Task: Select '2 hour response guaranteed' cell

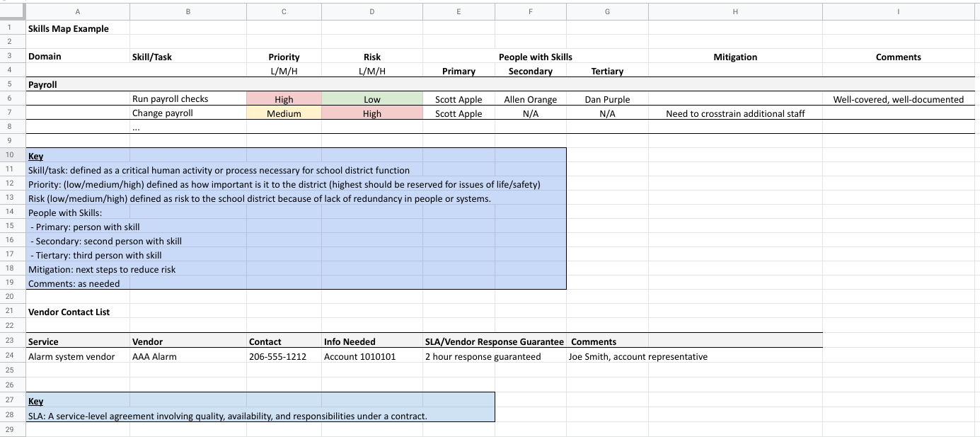Action: pyautogui.click(x=483, y=356)
